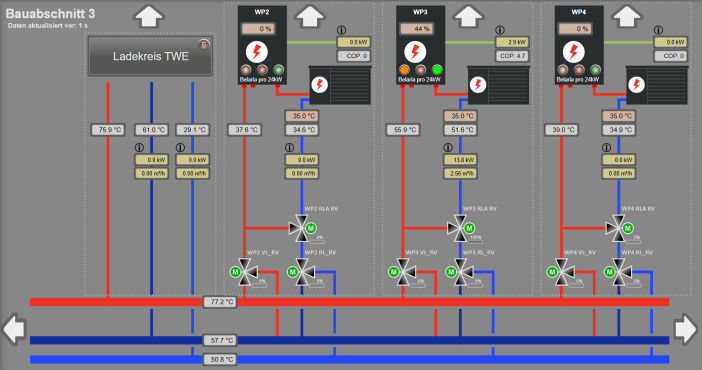Click WP4 left status indicator
Screen dimensions: 702x370
[563, 70]
